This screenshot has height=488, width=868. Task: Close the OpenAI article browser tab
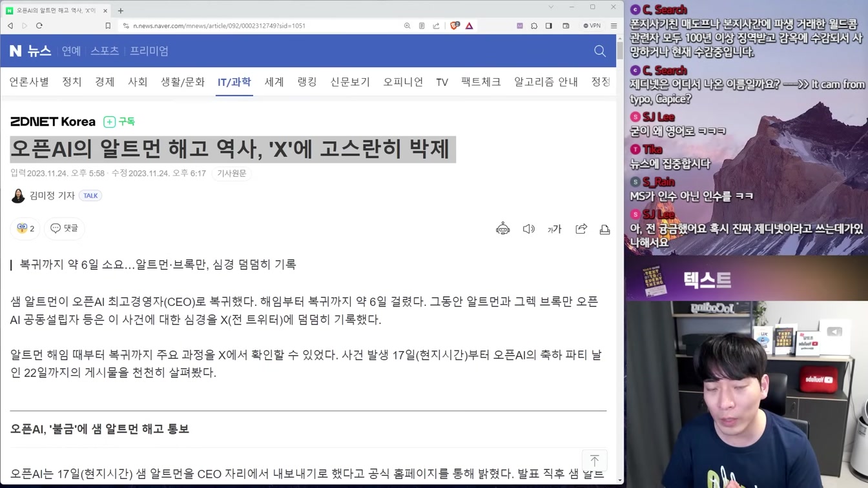coord(105,10)
